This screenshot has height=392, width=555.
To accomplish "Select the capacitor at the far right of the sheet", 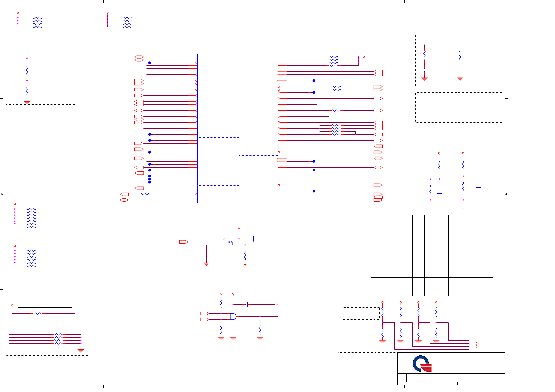I will click(478, 187).
